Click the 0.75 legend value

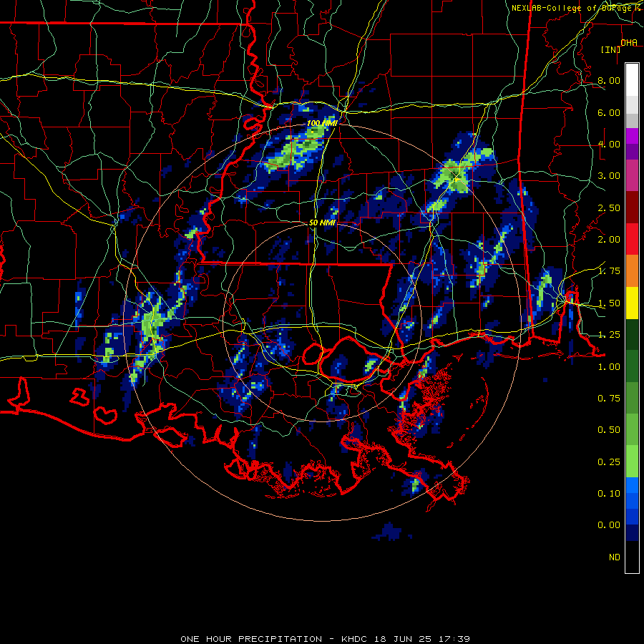(x=609, y=399)
